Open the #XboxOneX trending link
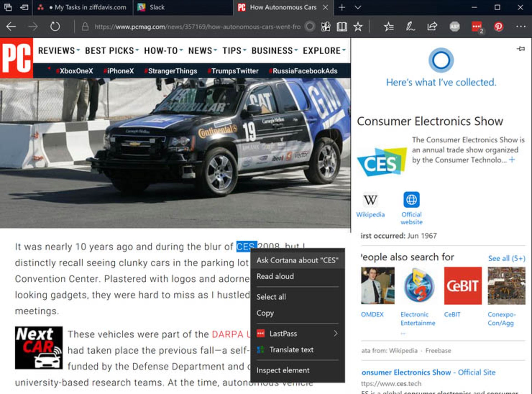The width and height of the screenshot is (532, 394). (74, 71)
